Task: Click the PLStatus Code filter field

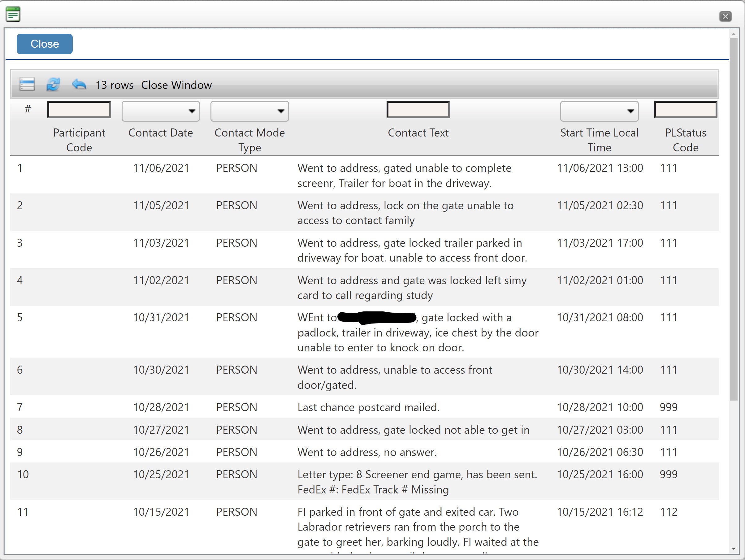Action: 685,110
